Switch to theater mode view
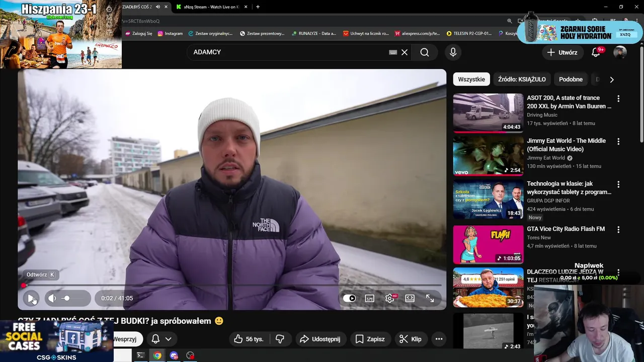This screenshot has height=362, width=644. (x=410, y=298)
